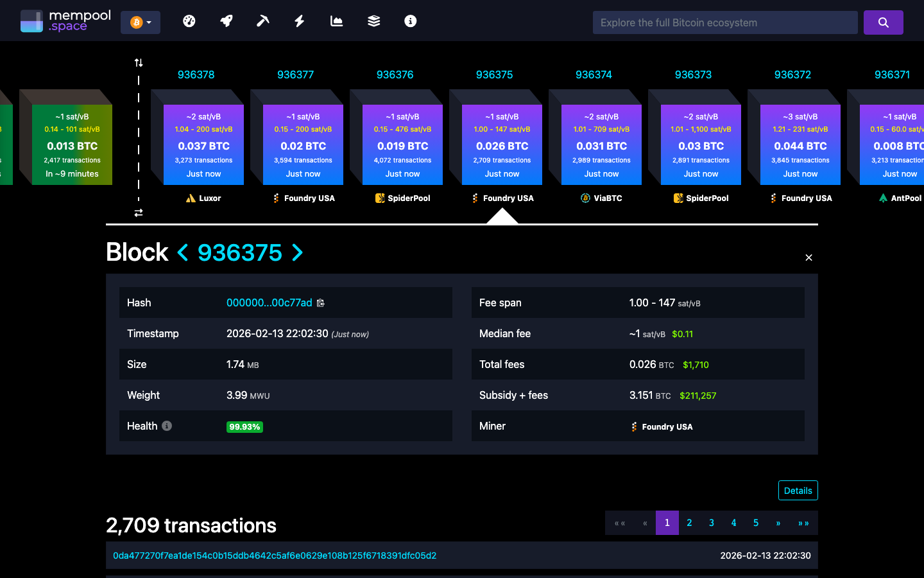Click the rocket accelerator icon
This screenshot has width=924, height=578.
[x=226, y=21]
